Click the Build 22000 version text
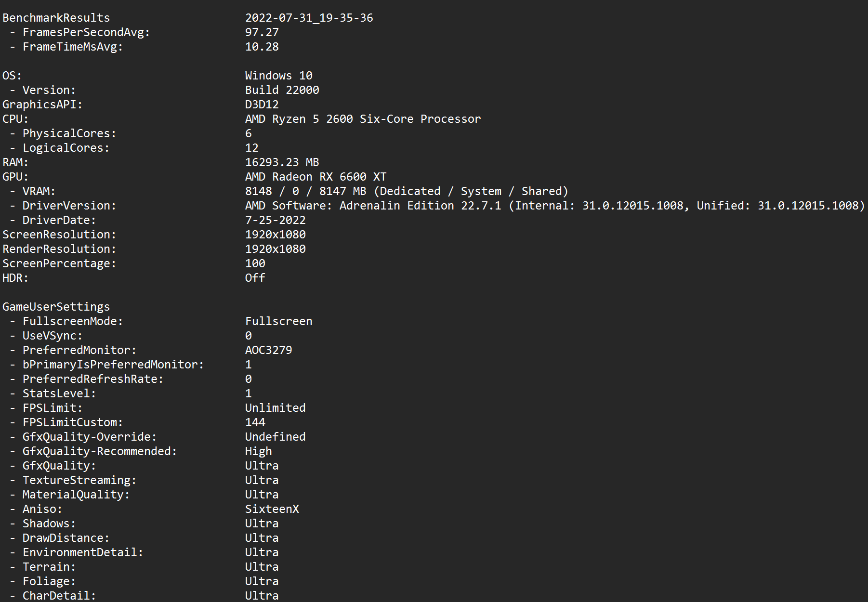The height and width of the screenshot is (602, 868). (282, 90)
